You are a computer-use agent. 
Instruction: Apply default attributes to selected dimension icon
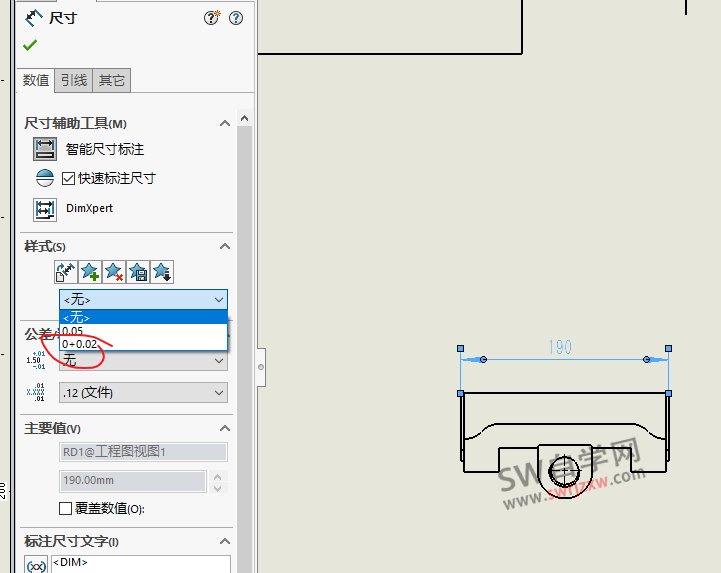[66, 272]
